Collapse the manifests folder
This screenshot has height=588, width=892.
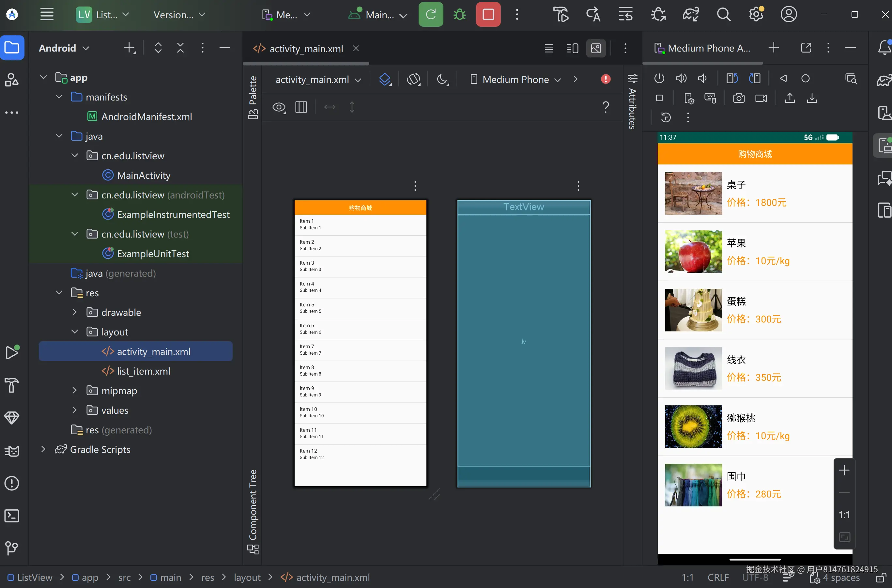tap(59, 97)
